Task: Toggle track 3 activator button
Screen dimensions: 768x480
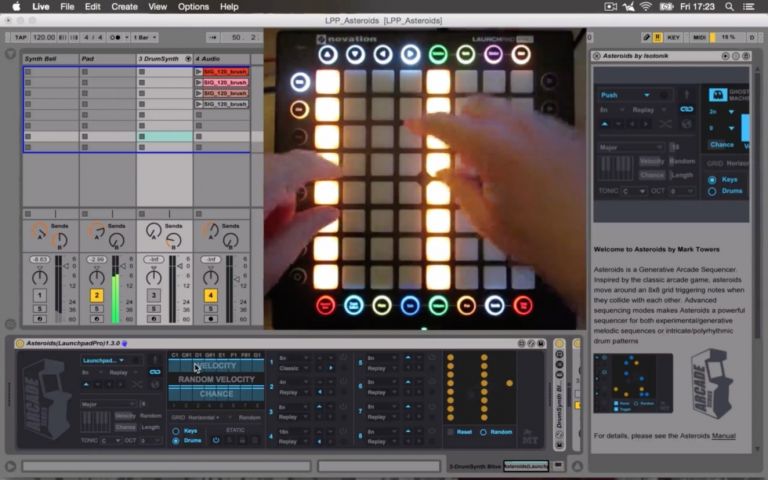Action: click(153, 295)
